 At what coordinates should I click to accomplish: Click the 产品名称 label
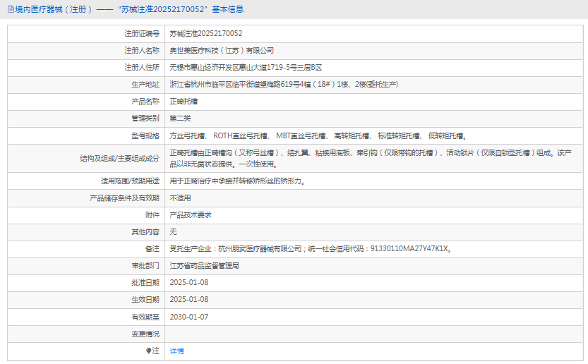[145, 101]
